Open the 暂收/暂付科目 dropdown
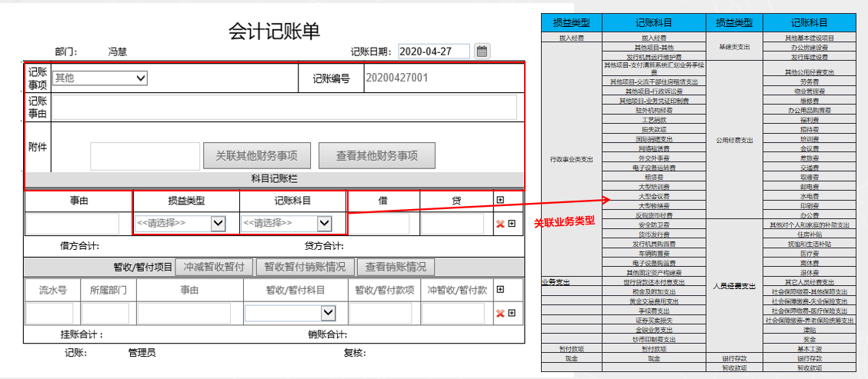The width and height of the screenshot is (868, 379). click(291, 313)
